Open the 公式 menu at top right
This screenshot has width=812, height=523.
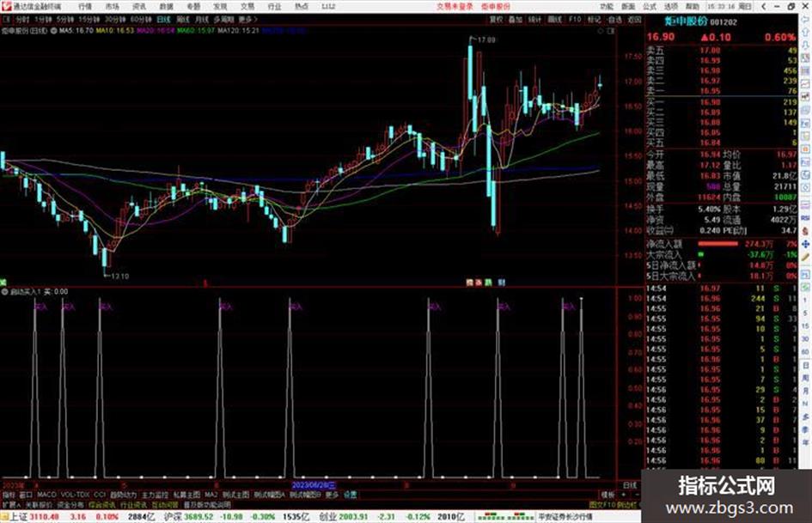pos(650,6)
